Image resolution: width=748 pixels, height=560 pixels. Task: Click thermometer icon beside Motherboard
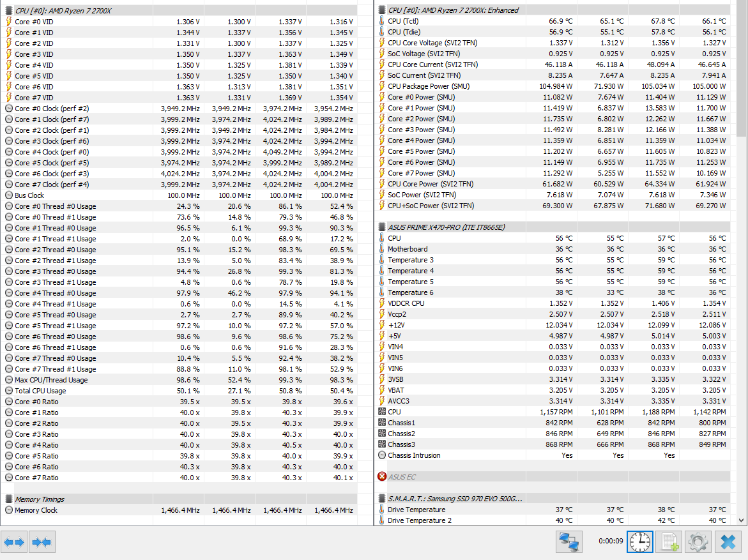point(381,248)
